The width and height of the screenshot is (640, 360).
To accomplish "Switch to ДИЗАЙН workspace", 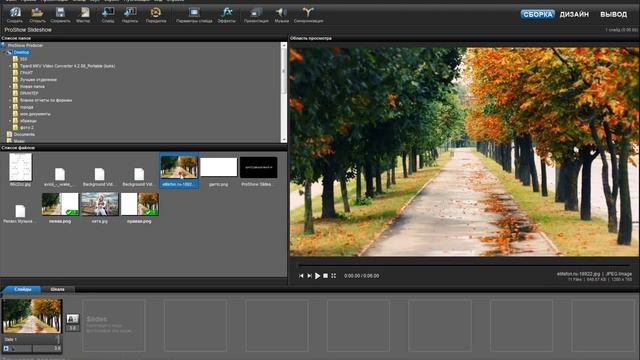I will coord(574,14).
